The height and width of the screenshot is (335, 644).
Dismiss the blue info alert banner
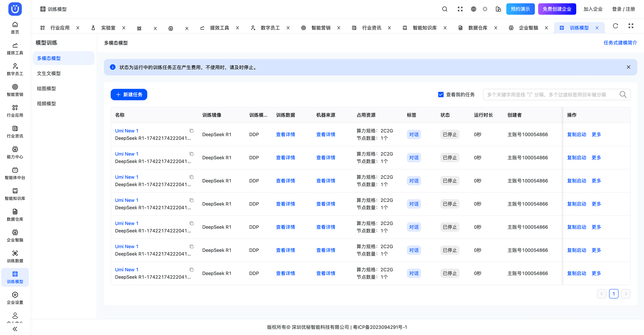[x=628, y=67]
